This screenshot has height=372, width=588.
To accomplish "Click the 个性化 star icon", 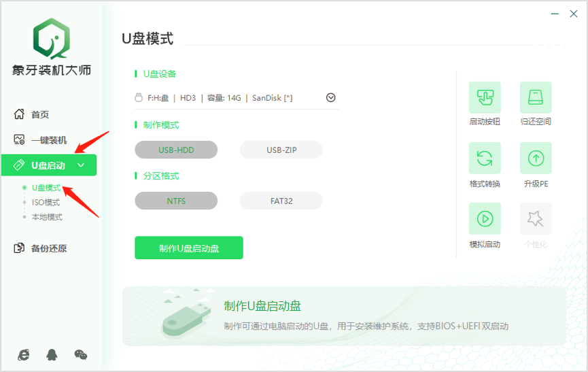I will tap(536, 218).
